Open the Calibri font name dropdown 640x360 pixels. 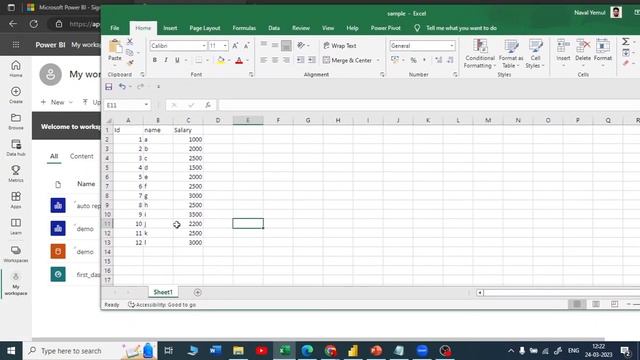[x=204, y=46]
